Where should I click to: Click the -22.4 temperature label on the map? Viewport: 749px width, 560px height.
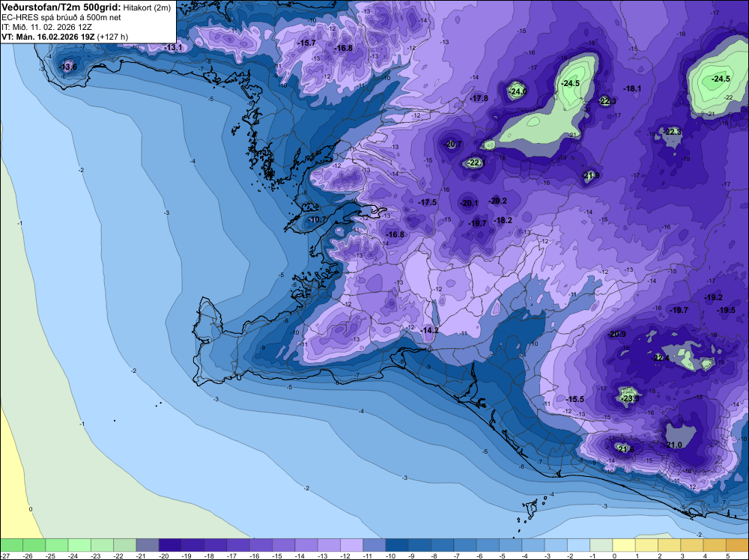point(661,358)
